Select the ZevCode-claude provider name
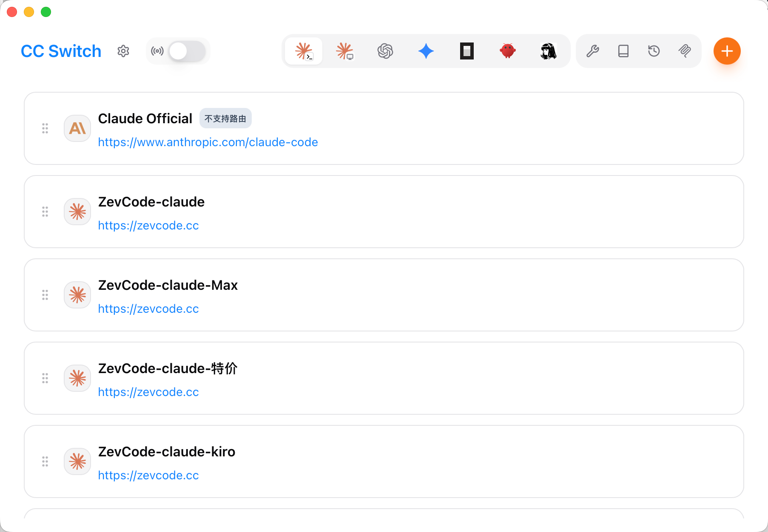768x532 pixels. (x=151, y=202)
